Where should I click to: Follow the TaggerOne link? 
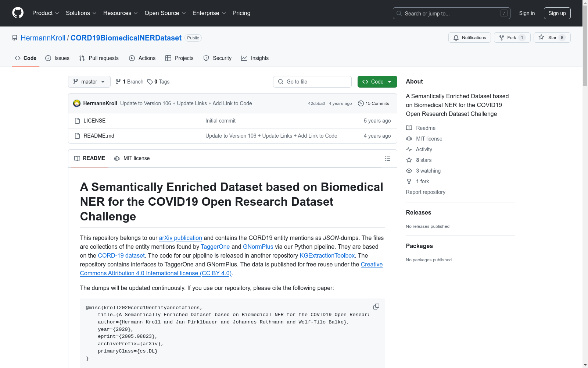(x=215, y=247)
